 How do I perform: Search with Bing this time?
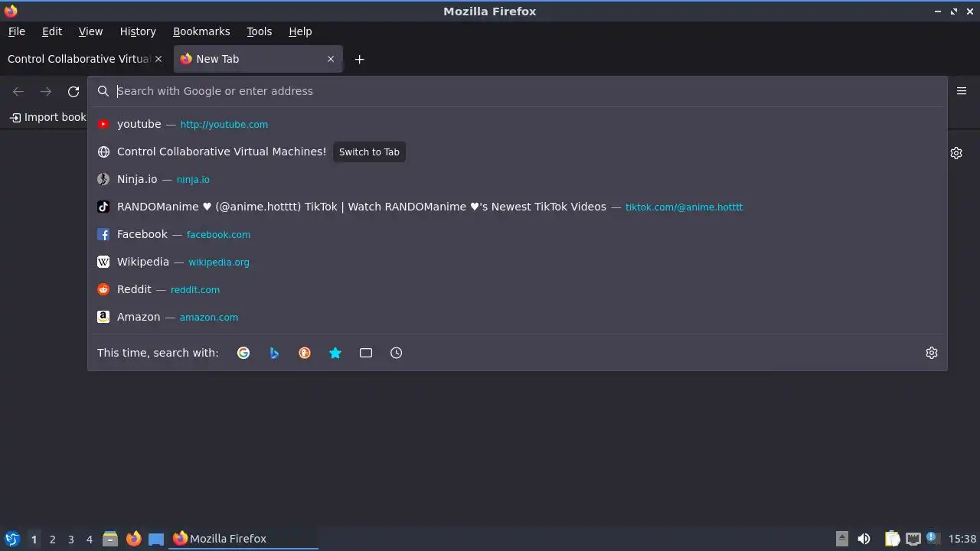tap(274, 353)
